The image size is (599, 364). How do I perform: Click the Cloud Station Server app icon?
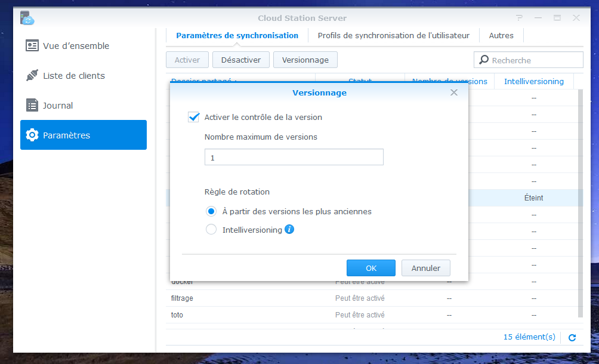coord(27,18)
